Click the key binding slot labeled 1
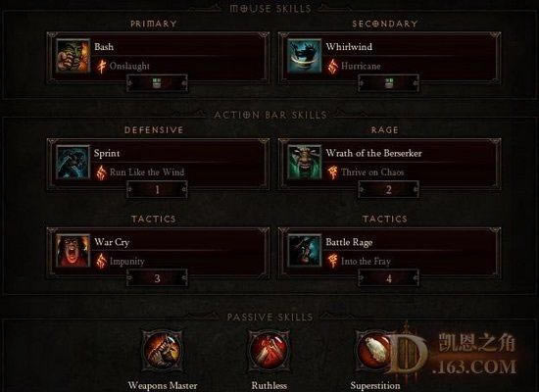Image resolution: width=539 pixels, height=392 pixels. point(157,189)
